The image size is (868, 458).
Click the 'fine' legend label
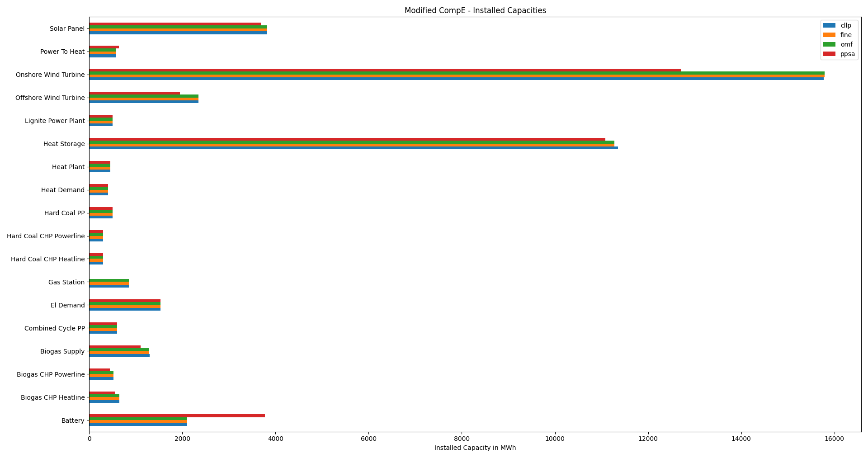tap(846, 35)
